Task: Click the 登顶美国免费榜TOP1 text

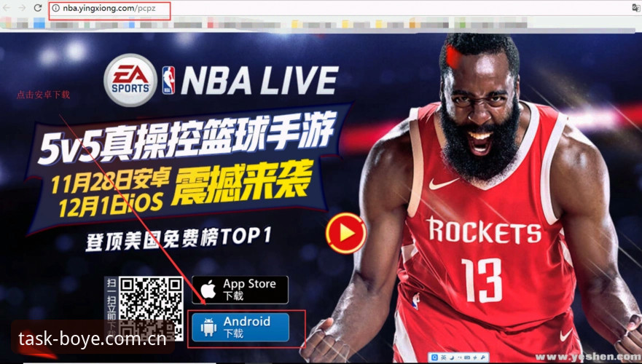Action: click(x=178, y=238)
